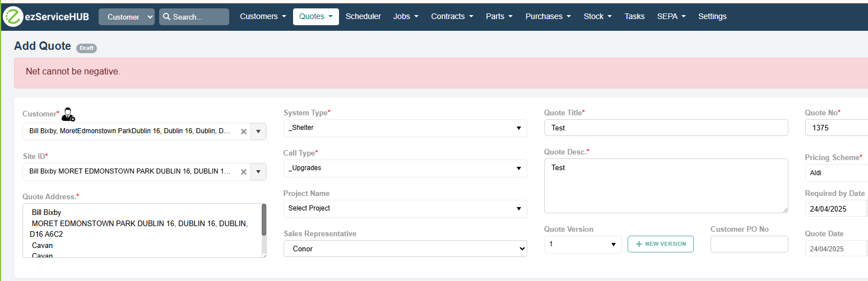Click the search magnifier icon
This screenshot has width=868, height=281.
pyautogui.click(x=166, y=17)
